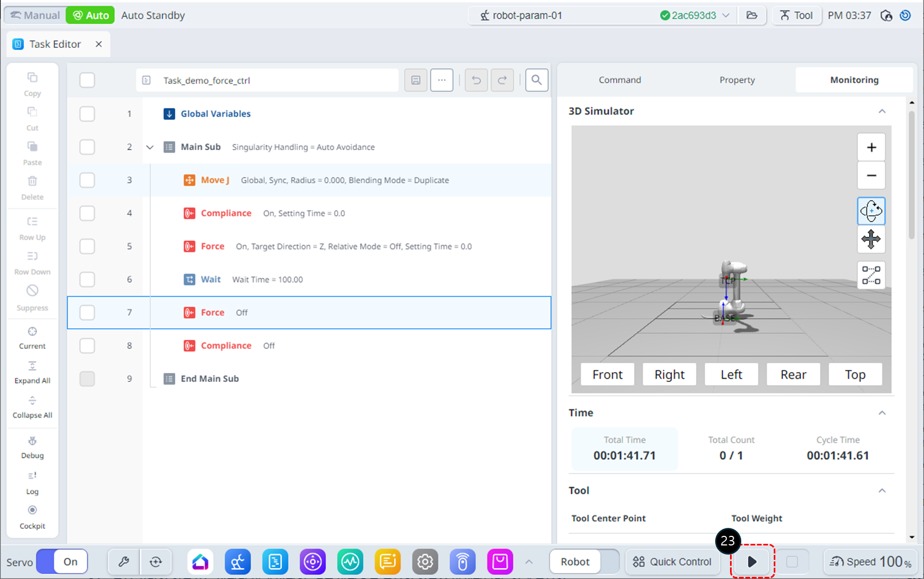
Task: Switch to the Property tab
Action: [x=737, y=80]
